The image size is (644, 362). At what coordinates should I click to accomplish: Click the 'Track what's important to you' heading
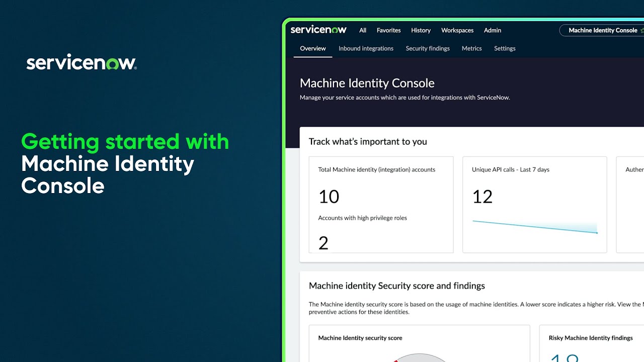point(368,141)
